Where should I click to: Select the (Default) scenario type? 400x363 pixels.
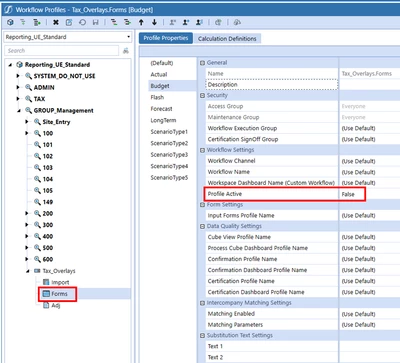pyautogui.click(x=162, y=63)
